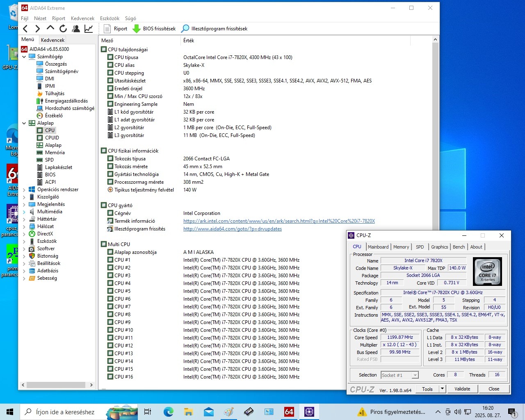Open the Tools dropdown arrow in CPU-Z

[442, 389]
